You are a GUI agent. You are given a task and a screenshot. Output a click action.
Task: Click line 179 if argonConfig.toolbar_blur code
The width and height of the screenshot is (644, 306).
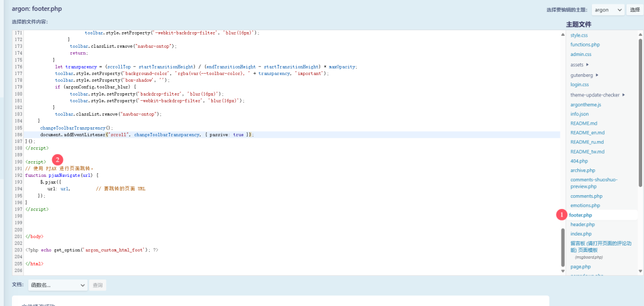coord(96,87)
